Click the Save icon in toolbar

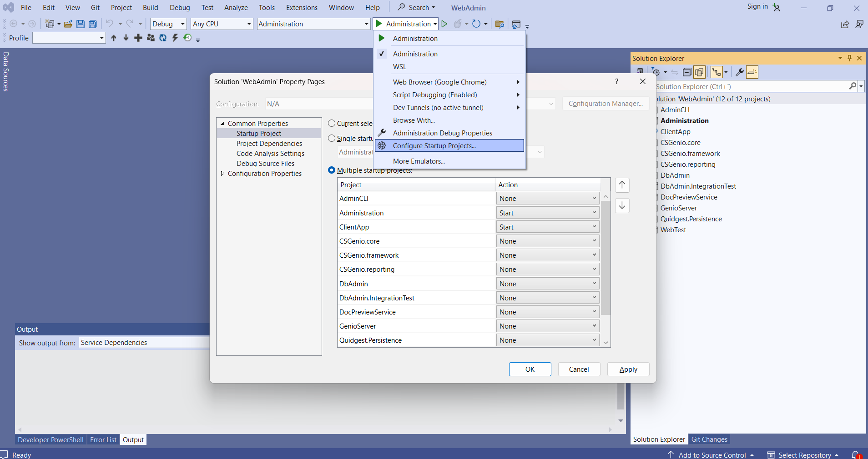81,24
